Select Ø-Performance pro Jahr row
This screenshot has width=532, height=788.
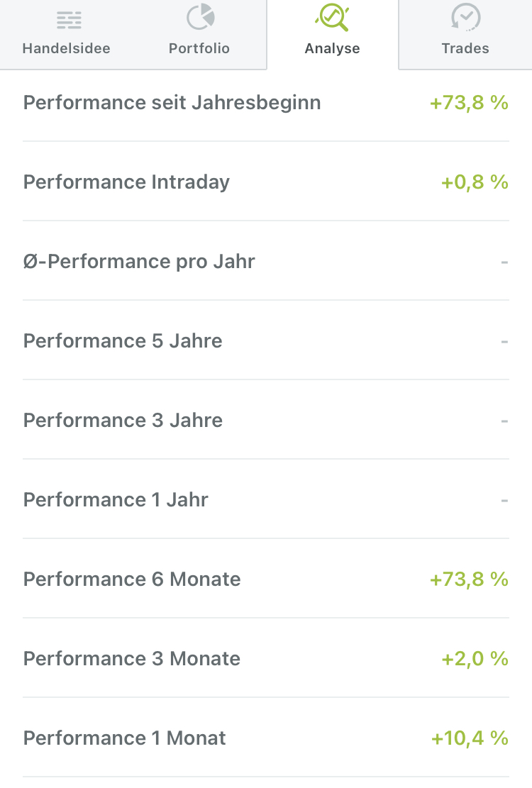tap(139, 262)
